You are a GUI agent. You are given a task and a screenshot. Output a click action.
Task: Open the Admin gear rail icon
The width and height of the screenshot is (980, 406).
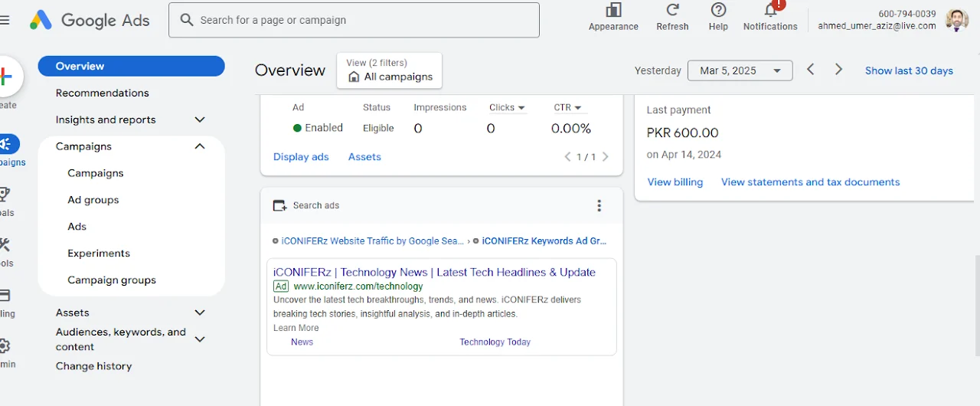tap(5, 346)
